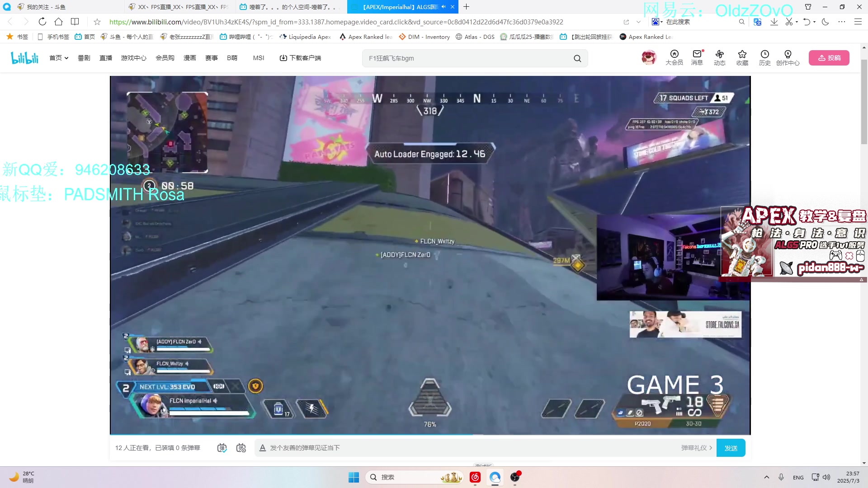Open a new browser tab
This screenshot has width=868, height=488.
467,7
